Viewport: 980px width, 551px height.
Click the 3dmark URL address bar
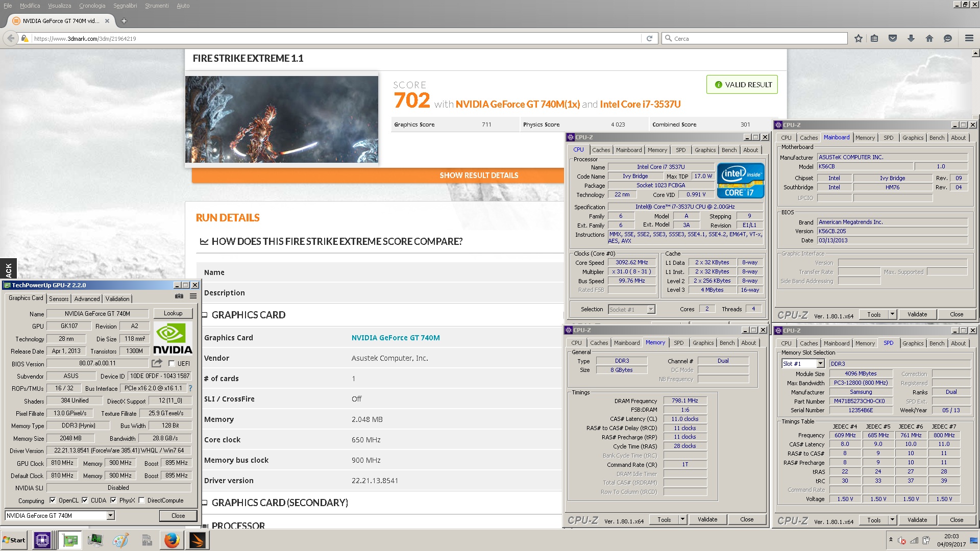tap(337, 38)
